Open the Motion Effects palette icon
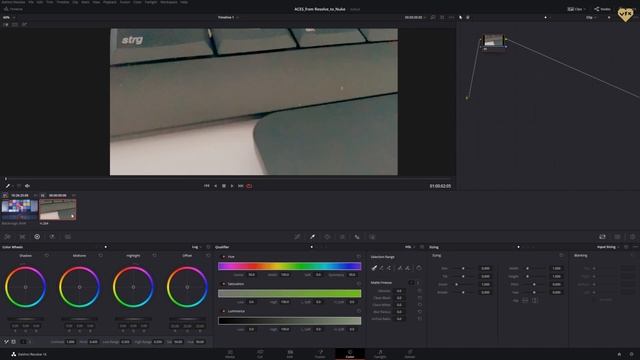 click(x=68, y=237)
